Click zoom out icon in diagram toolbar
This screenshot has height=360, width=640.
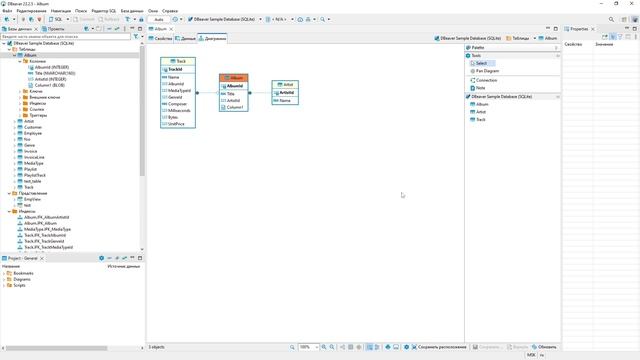pos(332,347)
